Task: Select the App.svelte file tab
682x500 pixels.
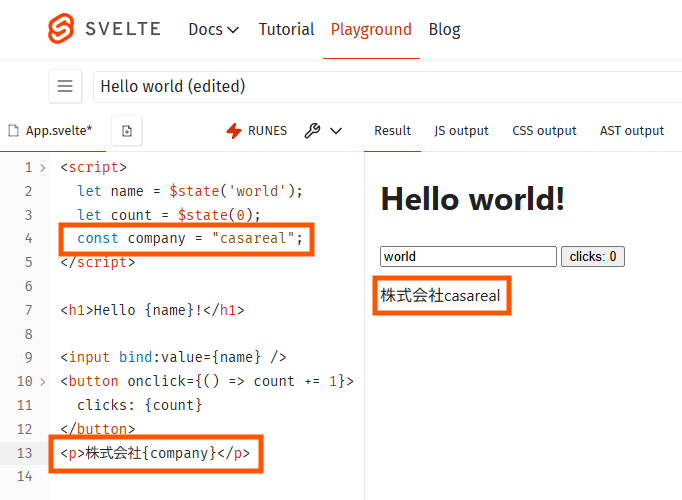Action: [52, 130]
